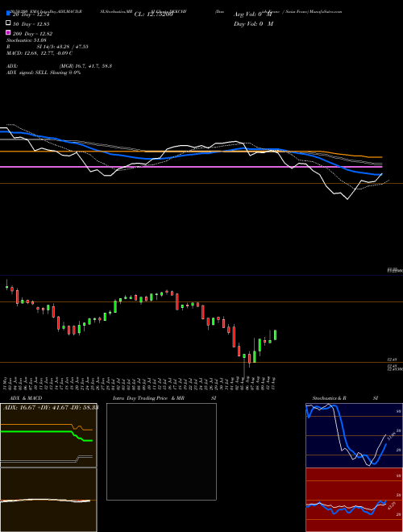Screen dimensions: 403x532
Task: Click the MACD lower sub-panel chart
Action: point(48,500)
